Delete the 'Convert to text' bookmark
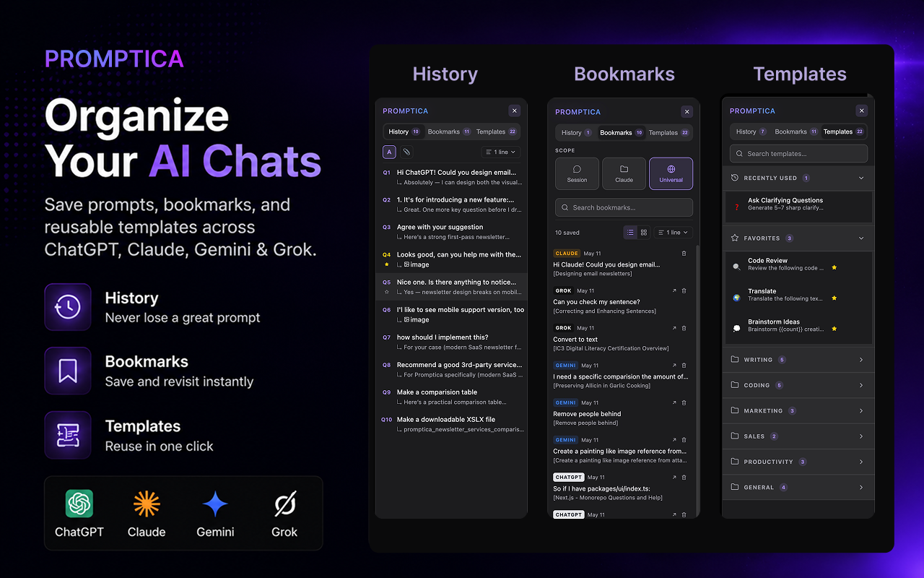This screenshot has height=578, width=924. pos(684,328)
